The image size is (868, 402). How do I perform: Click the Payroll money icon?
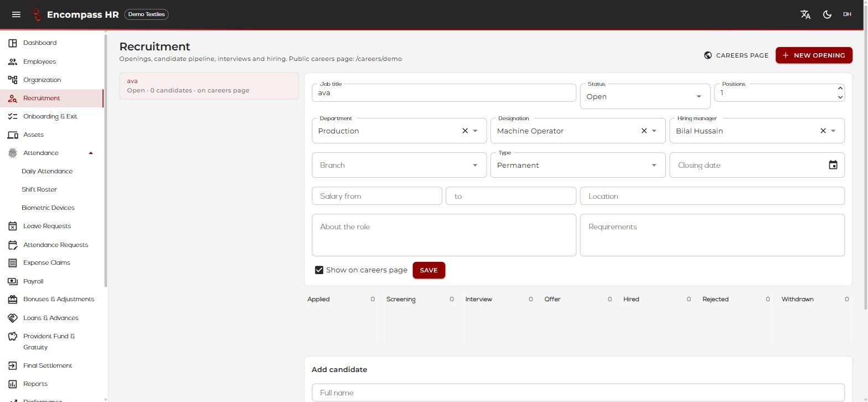(13, 281)
